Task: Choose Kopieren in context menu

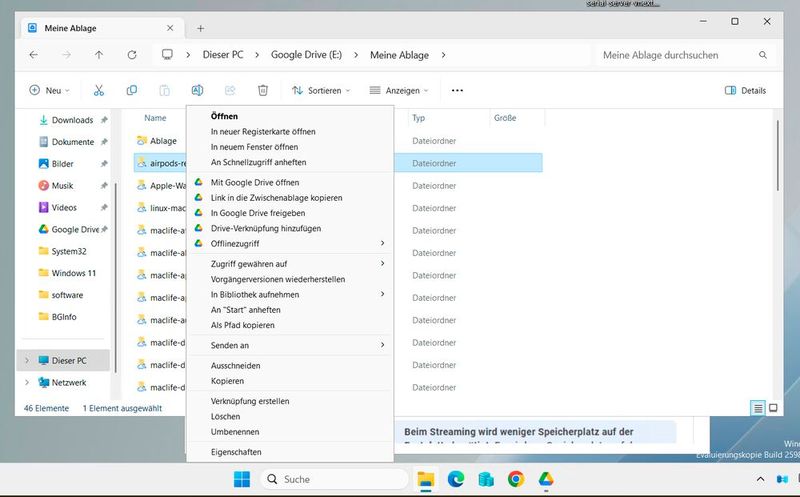Action: click(x=290, y=381)
